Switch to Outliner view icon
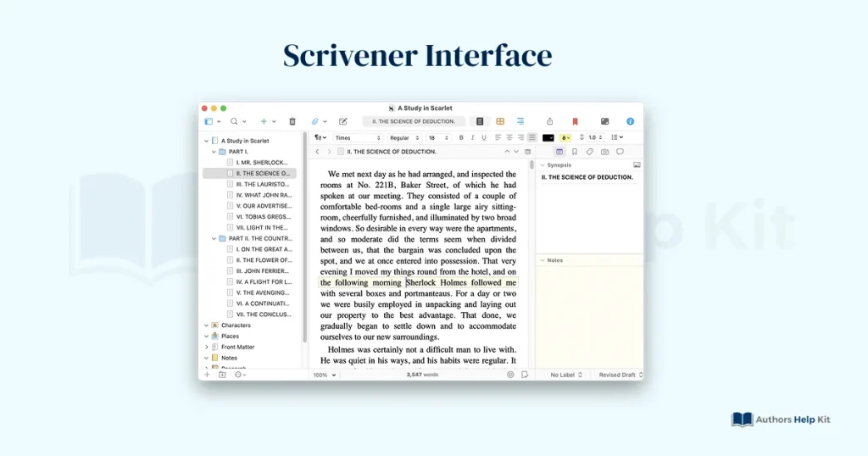Viewport: 868px width, 456px height. [520, 121]
